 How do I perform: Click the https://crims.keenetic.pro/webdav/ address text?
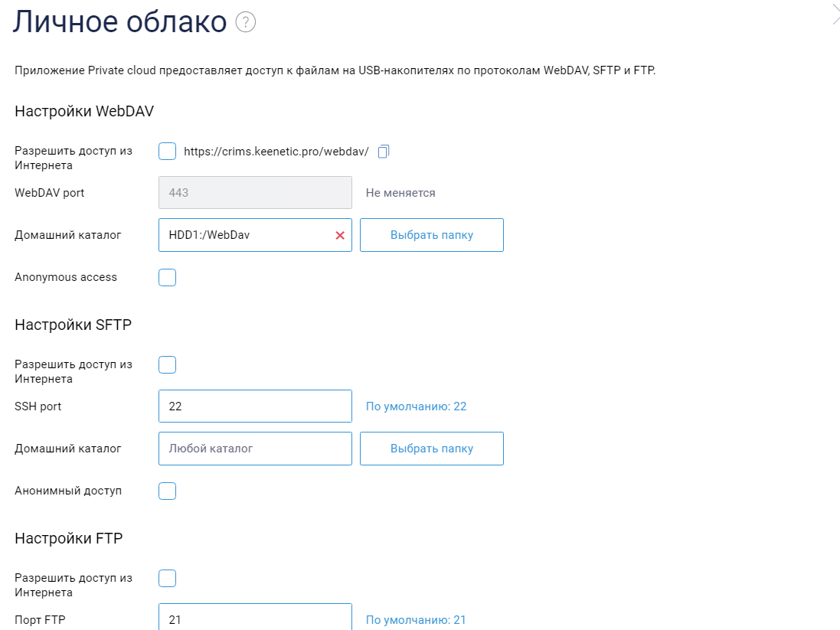pyautogui.click(x=276, y=152)
